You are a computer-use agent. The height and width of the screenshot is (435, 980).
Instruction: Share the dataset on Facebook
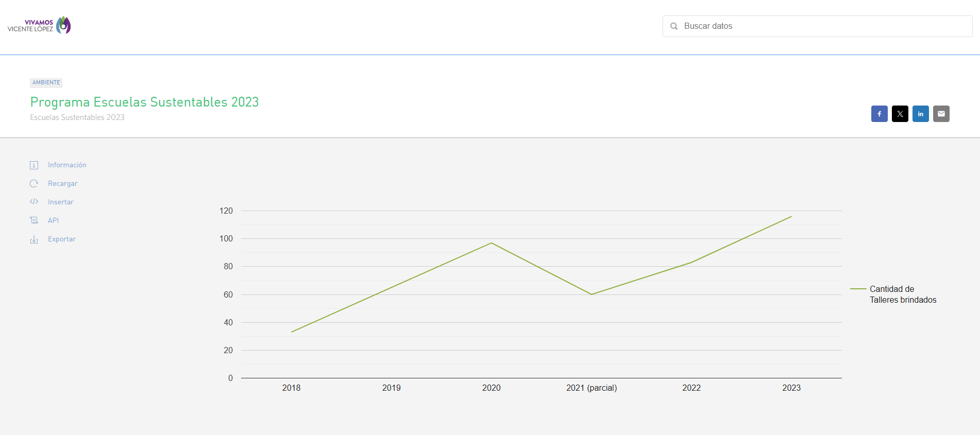[879, 114]
